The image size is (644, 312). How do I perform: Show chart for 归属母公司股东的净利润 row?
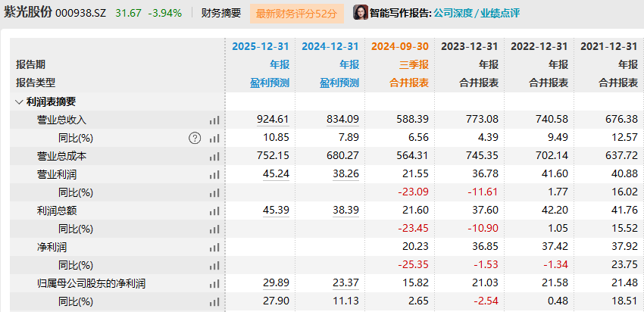pyautogui.click(x=214, y=283)
